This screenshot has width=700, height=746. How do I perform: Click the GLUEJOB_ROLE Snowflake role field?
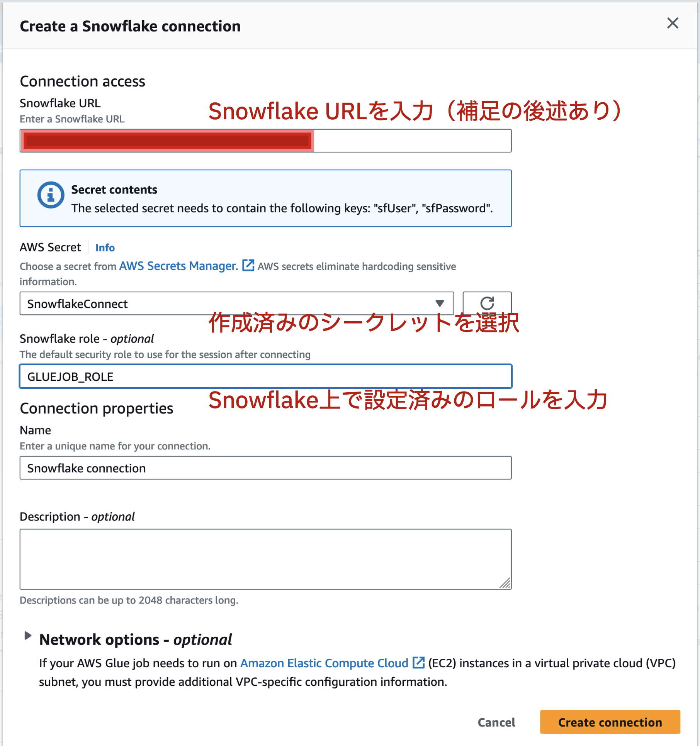265,376
